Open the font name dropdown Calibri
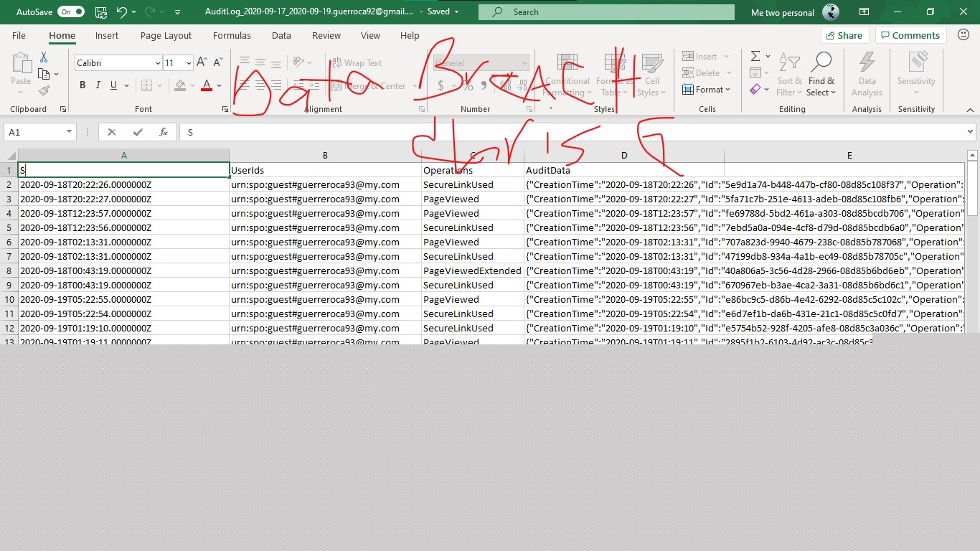Viewport: 980px width, 551px height. 158,63
